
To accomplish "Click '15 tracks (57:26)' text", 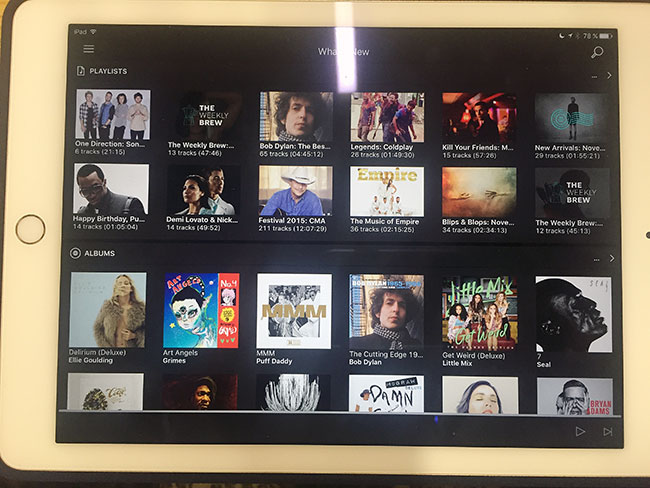I will tap(469, 155).
